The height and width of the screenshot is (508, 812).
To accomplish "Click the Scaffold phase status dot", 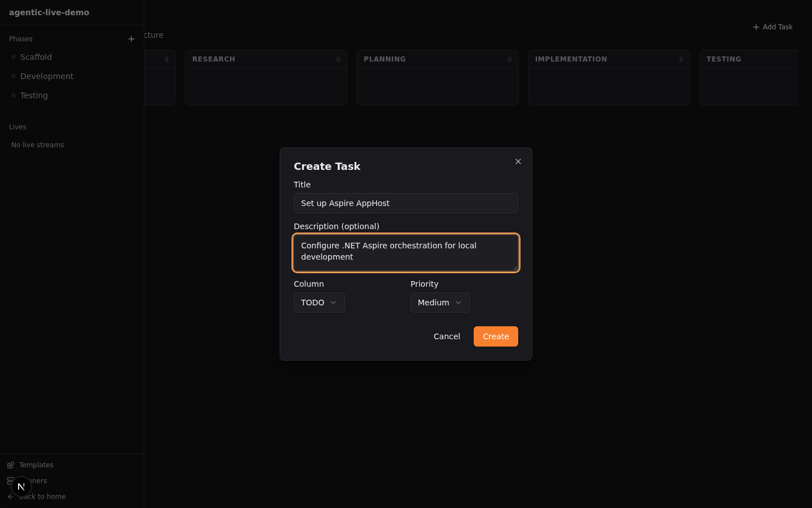I will click(x=14, y=57).
